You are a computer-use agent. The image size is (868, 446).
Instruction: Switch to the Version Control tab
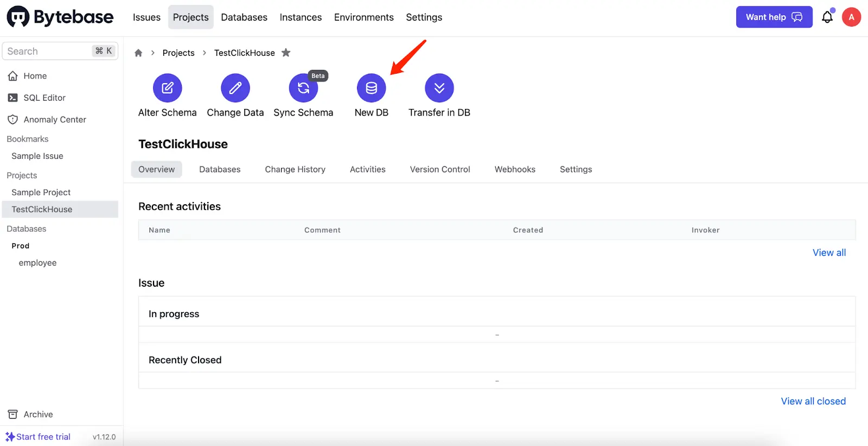[x=440, y=170]
